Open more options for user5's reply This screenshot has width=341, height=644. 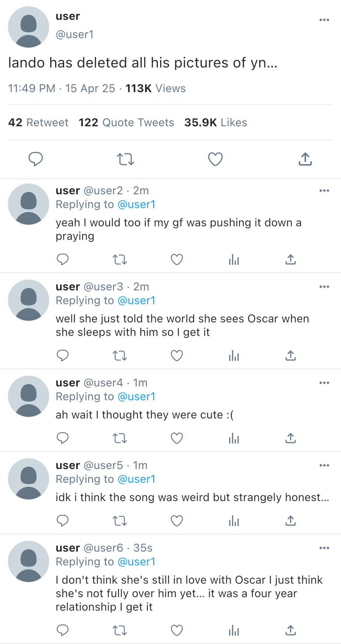point(324,466)
